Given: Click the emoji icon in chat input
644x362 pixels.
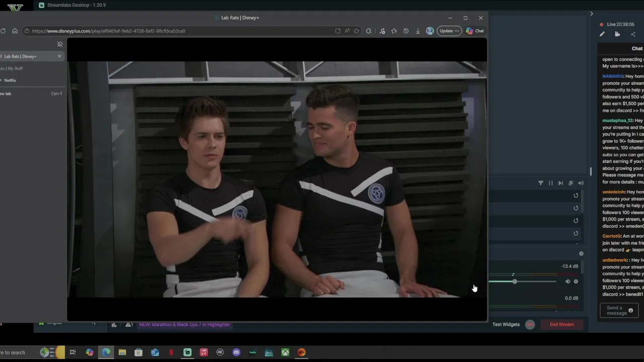Looking at the screenshot, I should pyautogui.click(x=631, y=311).
